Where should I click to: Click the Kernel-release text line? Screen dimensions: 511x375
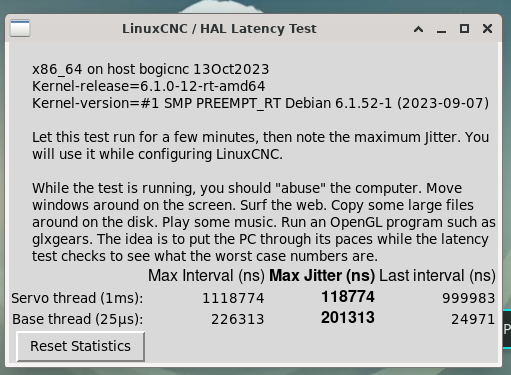point(149,86)
